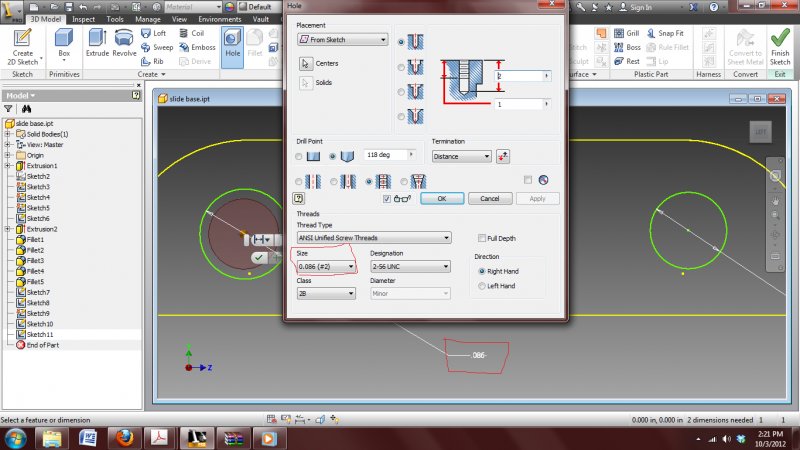Click Cancel in the Hole dialog
This screenshot has height=450, width=800.
tap(489, 199)
